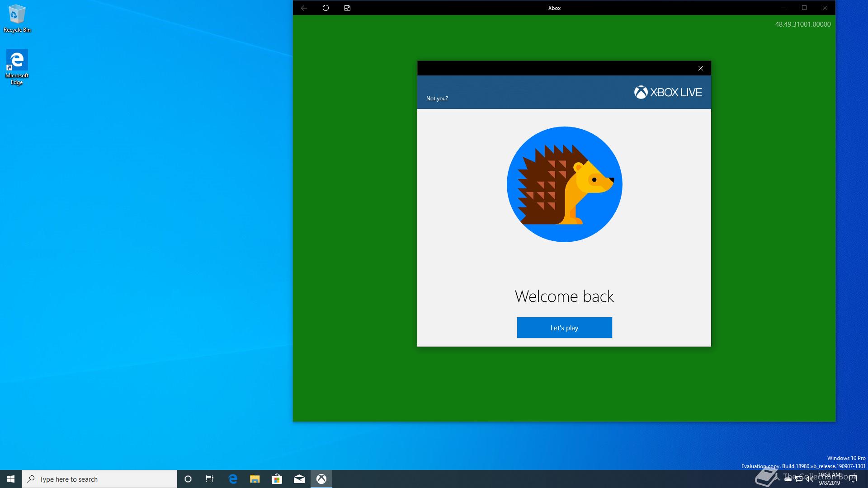Close the Xbox Live sign-in dialog
Screen dimensions: 868x488
(x=701, y=68)
